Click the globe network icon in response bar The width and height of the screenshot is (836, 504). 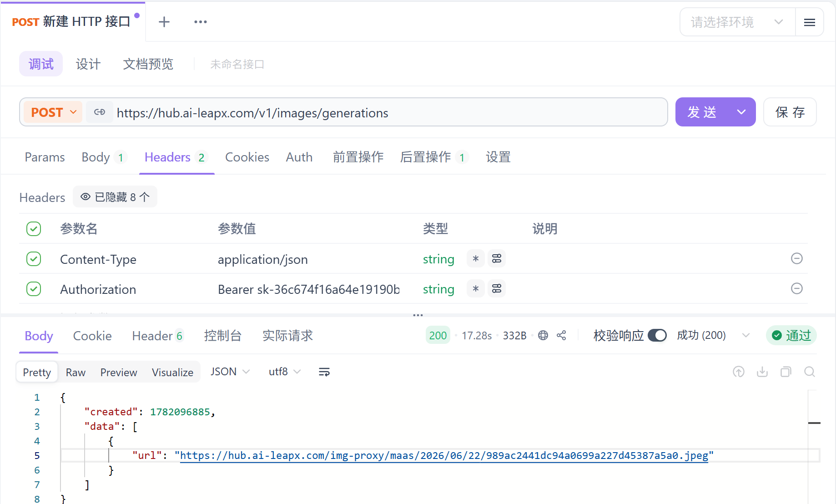coord(543,335)
